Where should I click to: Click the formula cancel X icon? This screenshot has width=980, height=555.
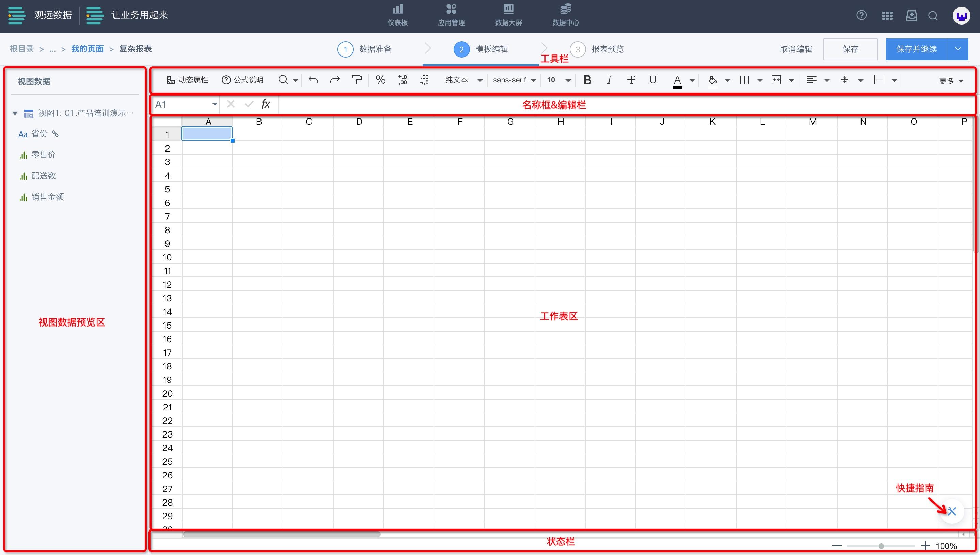click(x=231, y=104)
